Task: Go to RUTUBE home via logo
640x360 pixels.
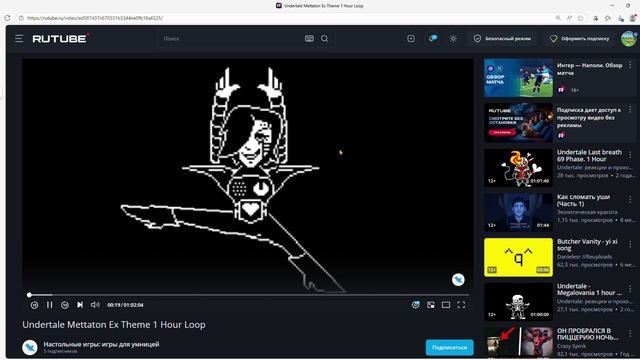Action: 61,38
